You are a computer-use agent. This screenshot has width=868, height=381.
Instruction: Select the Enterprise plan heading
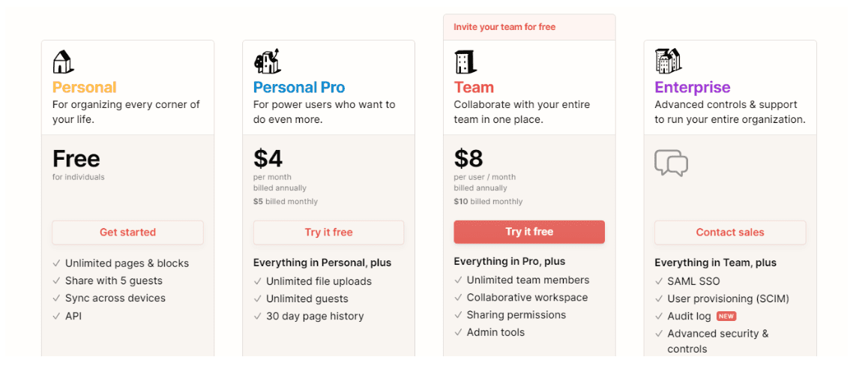click(x=693, y=88)
